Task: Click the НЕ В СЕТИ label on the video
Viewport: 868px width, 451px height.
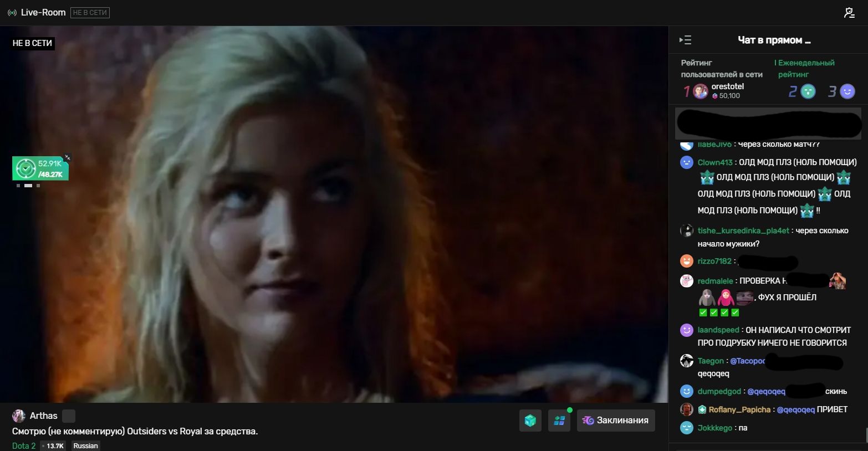Action: [32, 43]
